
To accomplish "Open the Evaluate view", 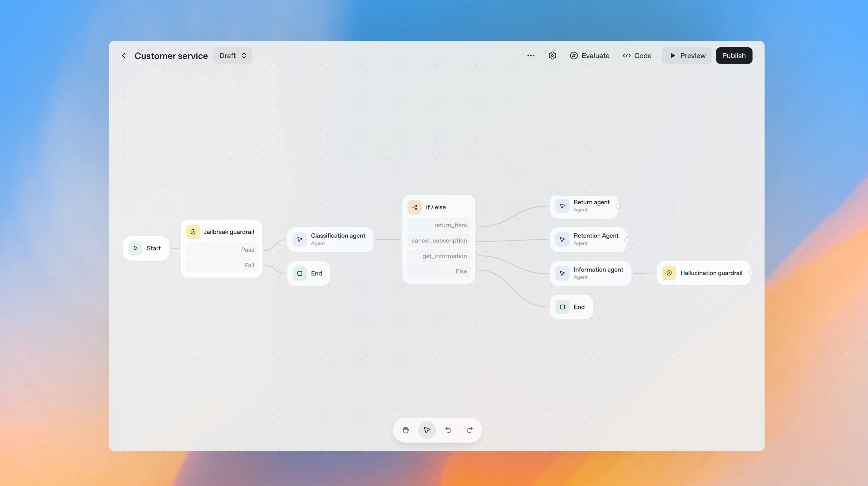I will click(589, 56).
